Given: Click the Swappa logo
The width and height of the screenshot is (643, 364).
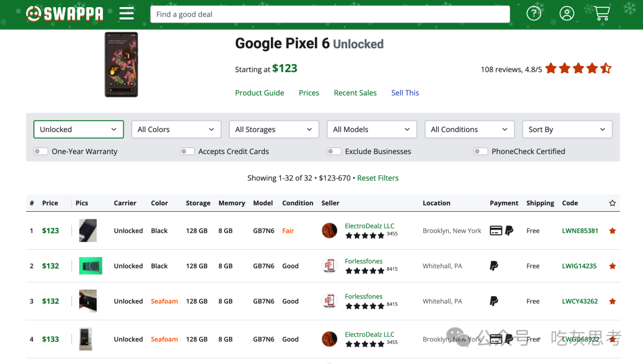Looking at the screenshot, I should click(x=65, y=14).
